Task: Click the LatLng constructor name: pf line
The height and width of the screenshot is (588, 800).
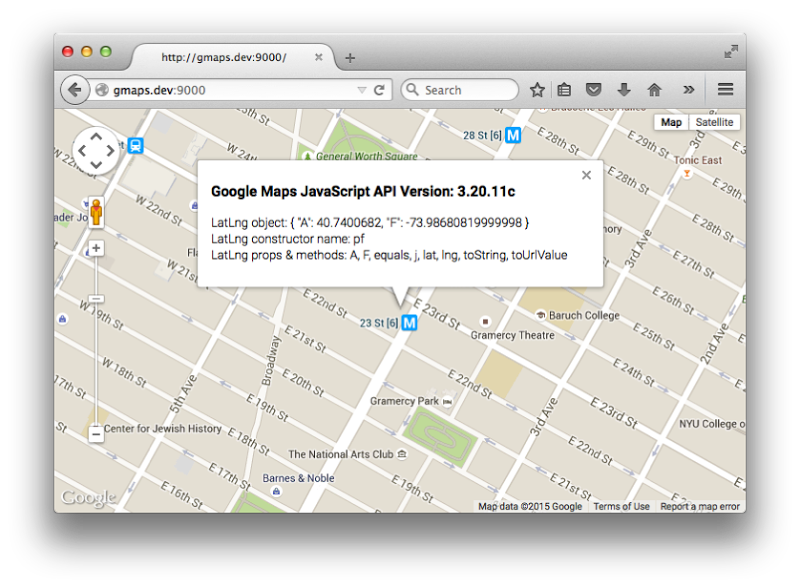Action: (288, 239)
